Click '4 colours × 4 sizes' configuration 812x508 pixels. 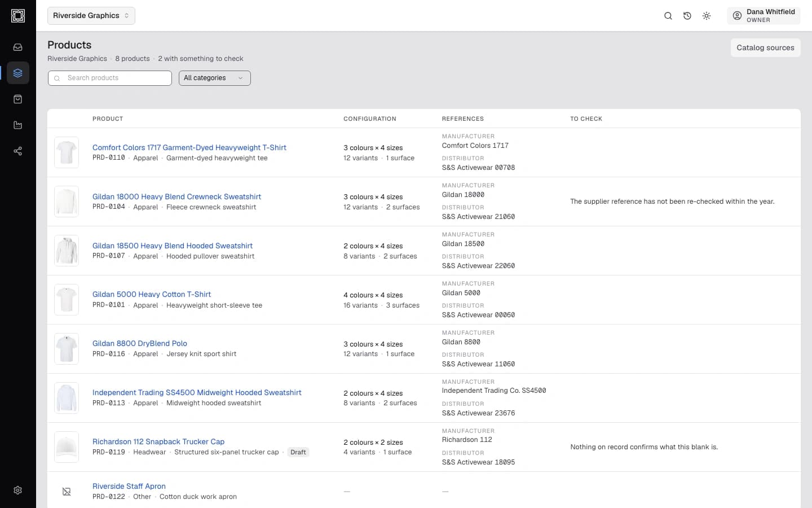point(373,295)
